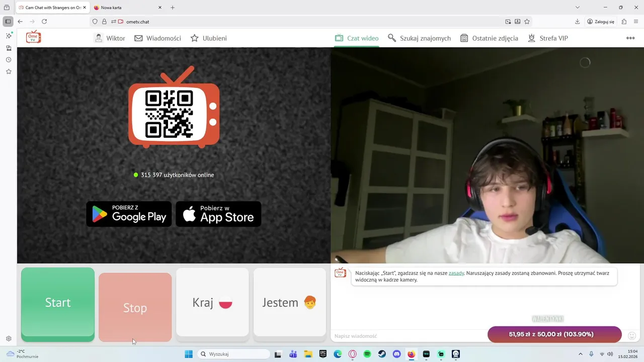Click the QR code TV image
Screen dimensions: 644x362
point(174,107)
